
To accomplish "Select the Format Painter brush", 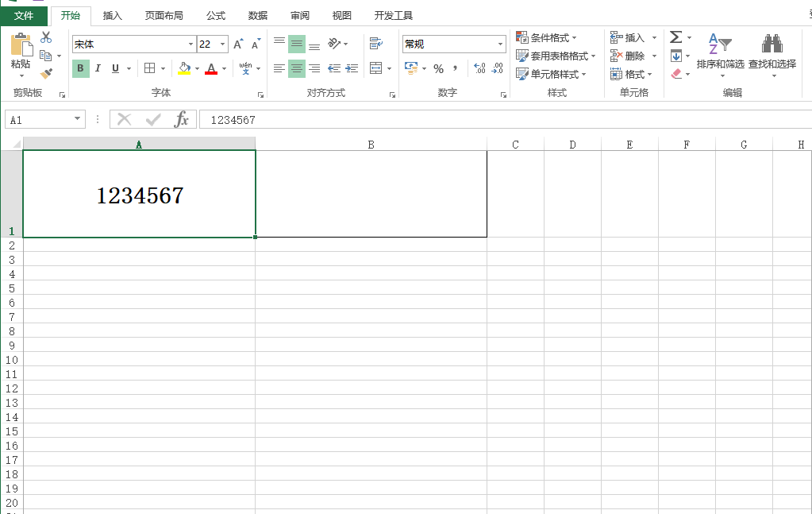I will click(46, 73).
